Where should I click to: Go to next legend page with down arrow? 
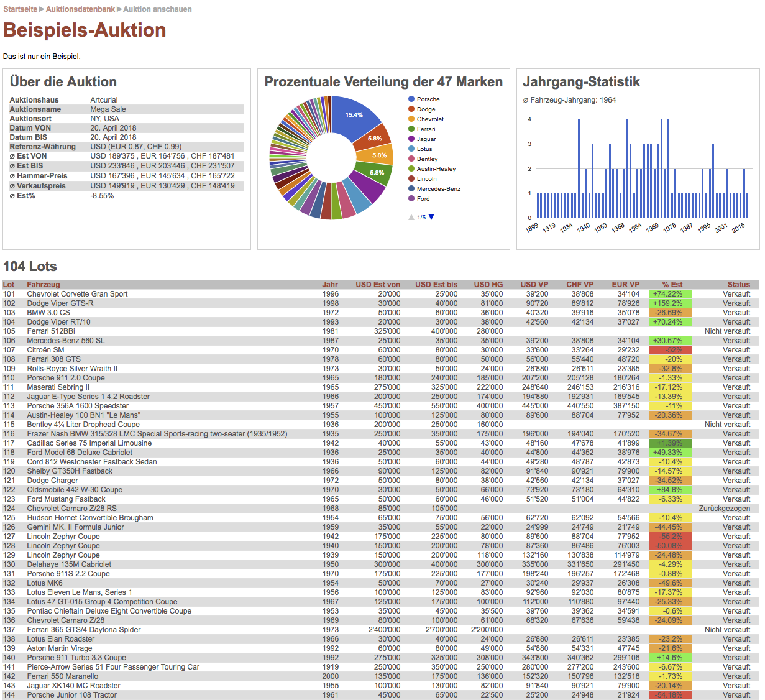click(431, 217)
